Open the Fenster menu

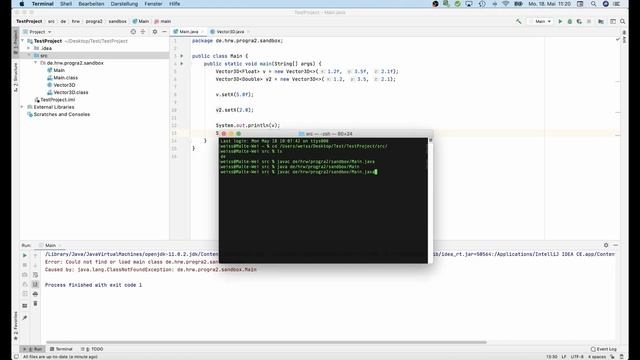point(153,4)
